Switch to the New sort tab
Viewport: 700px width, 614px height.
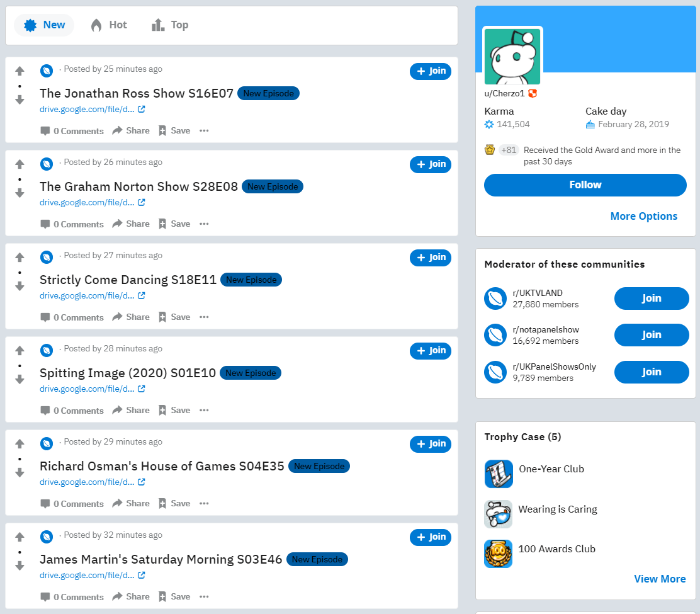click(44, 25)
